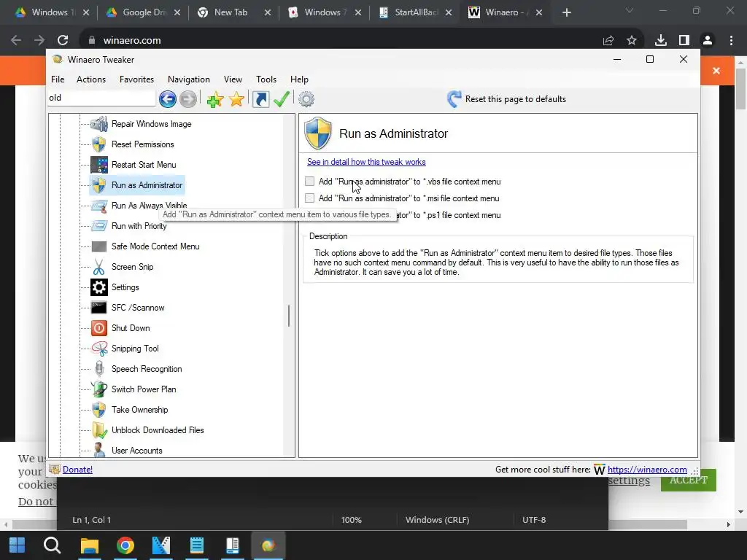Click Switch Power Plan icon
Viewport: 747px width, 560px height.
[x=99, y=389]
